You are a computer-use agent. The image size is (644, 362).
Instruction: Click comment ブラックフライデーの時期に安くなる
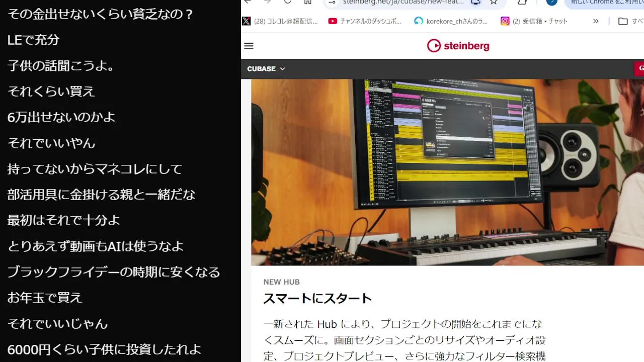(114, 272)
